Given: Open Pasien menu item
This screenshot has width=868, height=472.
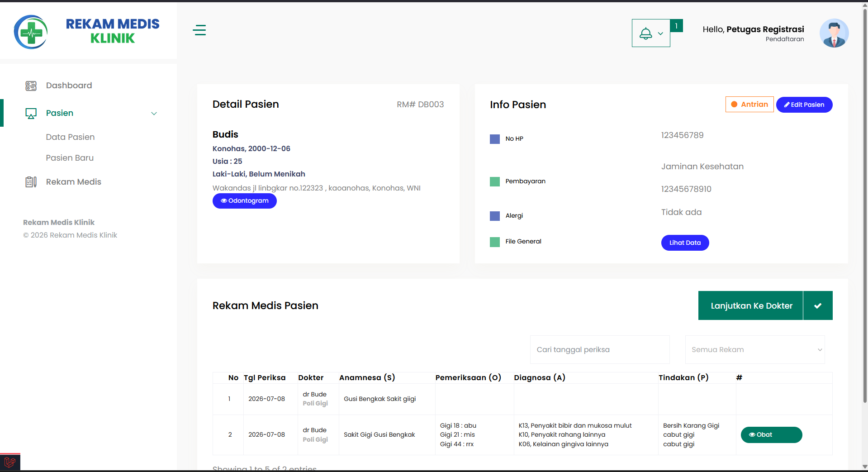Looking at the screenshot, I should pos(60,113).
